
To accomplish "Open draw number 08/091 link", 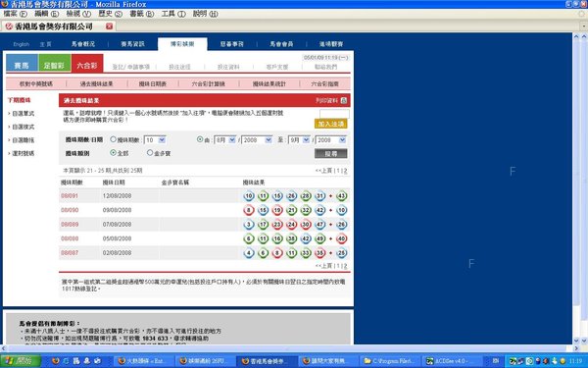I will (x=70, y=195).
